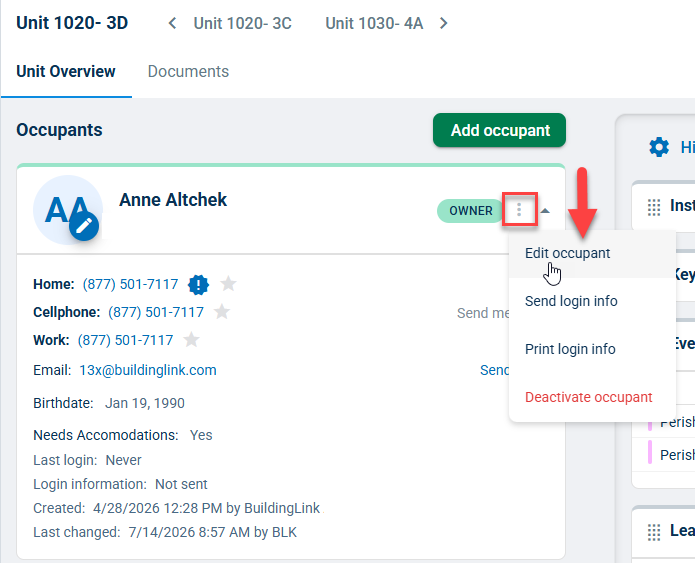Click the Add occupant button
The width and height of the screenshot is (695, 563).
tap(500, 130)
